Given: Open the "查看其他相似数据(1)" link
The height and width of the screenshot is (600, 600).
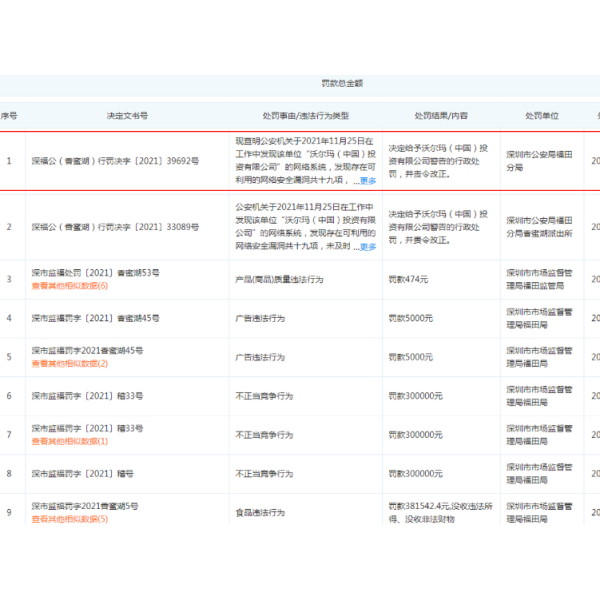Looking at the screenshot, I should [70, 441].
